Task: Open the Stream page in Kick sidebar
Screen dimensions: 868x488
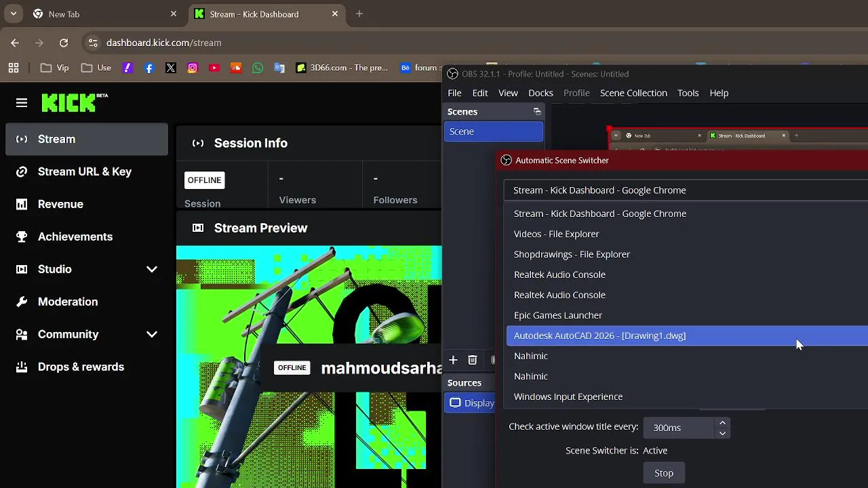Action: (87, 139)
